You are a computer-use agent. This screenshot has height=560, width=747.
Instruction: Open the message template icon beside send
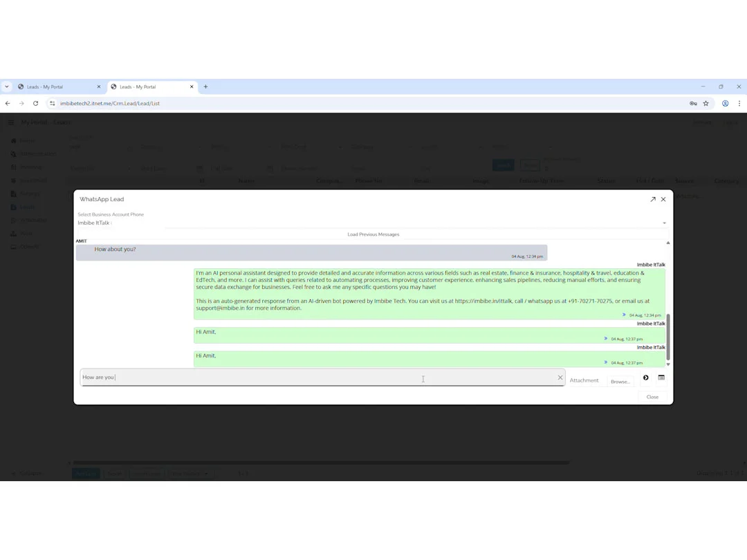[x=661, y=377]
